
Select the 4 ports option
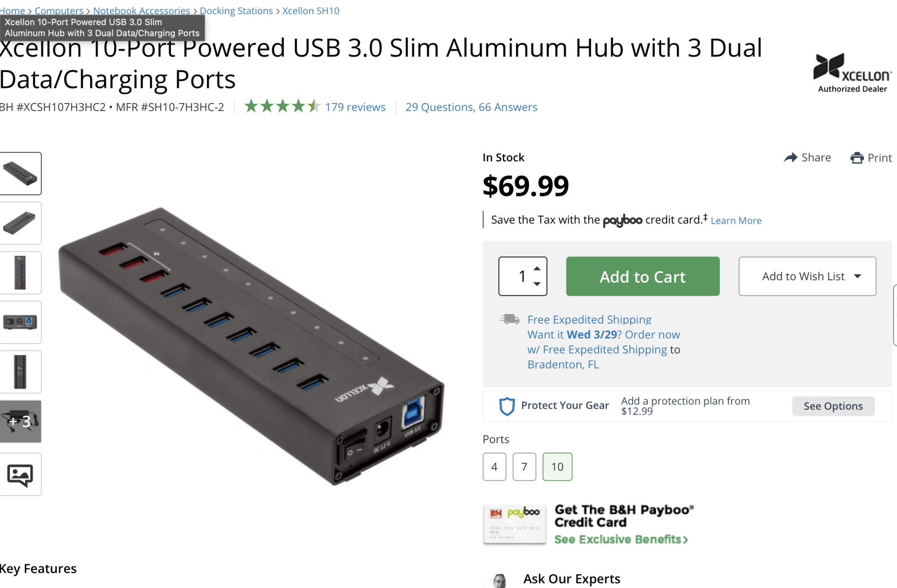494,467
